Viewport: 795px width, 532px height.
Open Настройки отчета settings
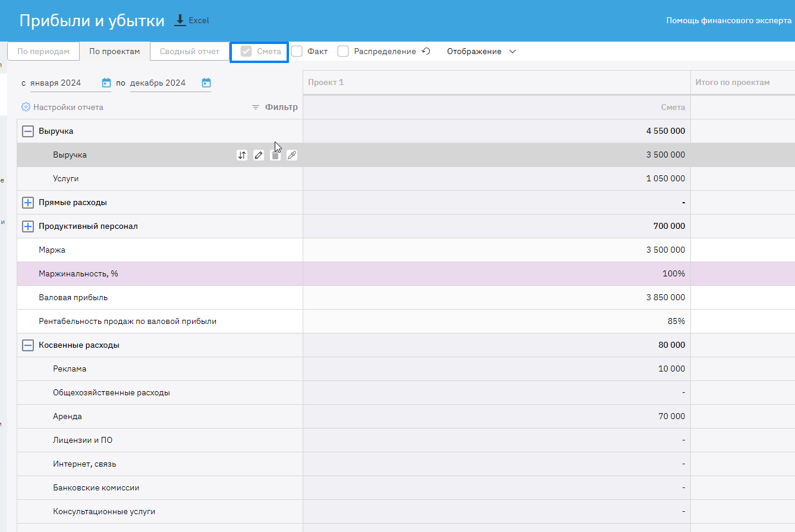pyautogui.click(x=62, y=108)
